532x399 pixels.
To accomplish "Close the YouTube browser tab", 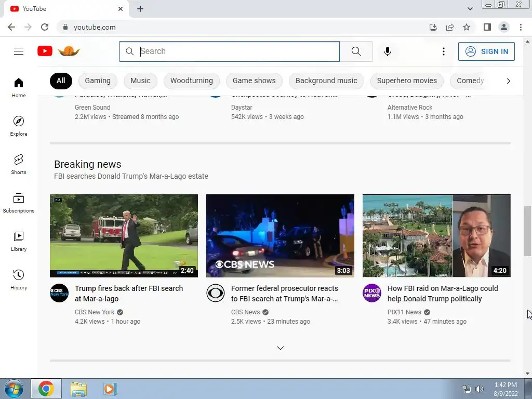I will [121, 9].
